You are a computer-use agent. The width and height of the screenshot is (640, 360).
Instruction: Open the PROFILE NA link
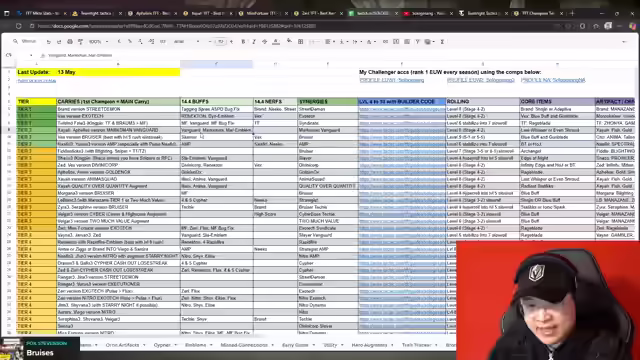[x=553, y=80]
